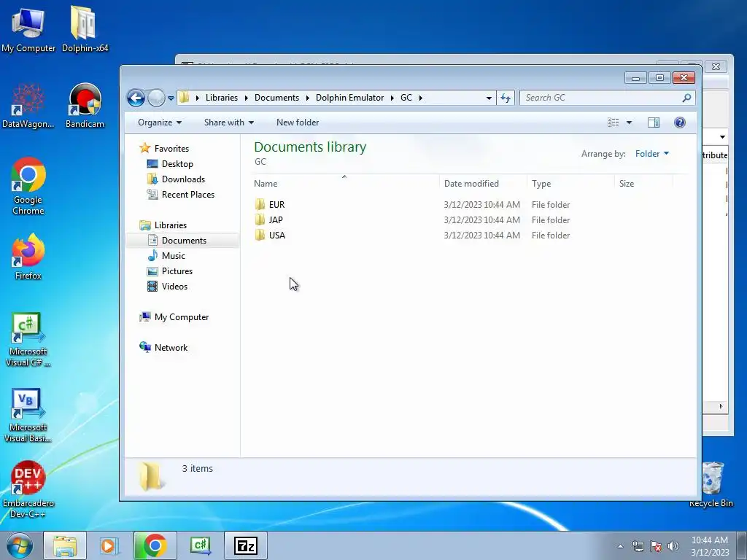Image resolution: width=747 pixels, height=560 pixels.
Task: Open Recent Places in Favorites
Action: tap(188, 194)
